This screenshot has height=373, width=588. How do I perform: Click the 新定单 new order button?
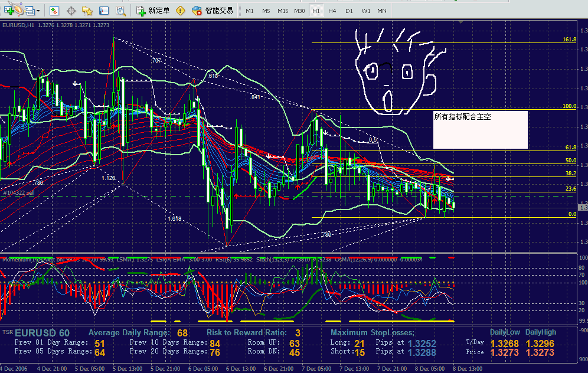coord(153,11)
